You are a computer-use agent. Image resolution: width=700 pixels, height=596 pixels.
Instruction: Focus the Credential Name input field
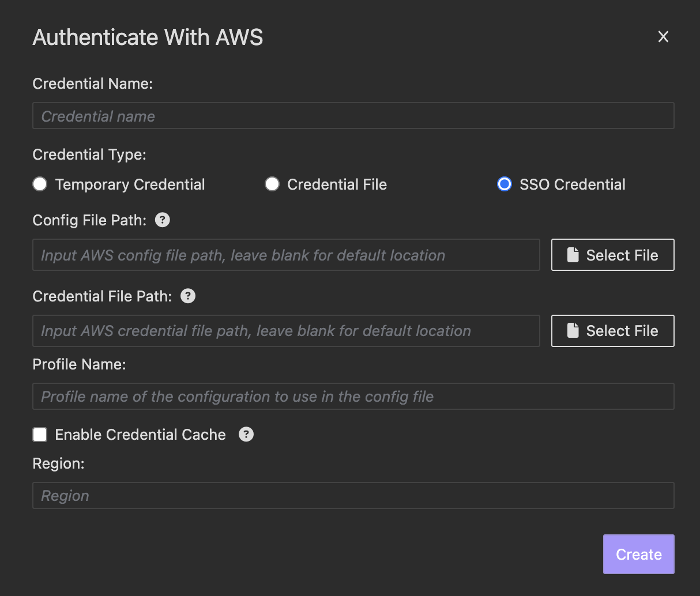coord(353,116)
